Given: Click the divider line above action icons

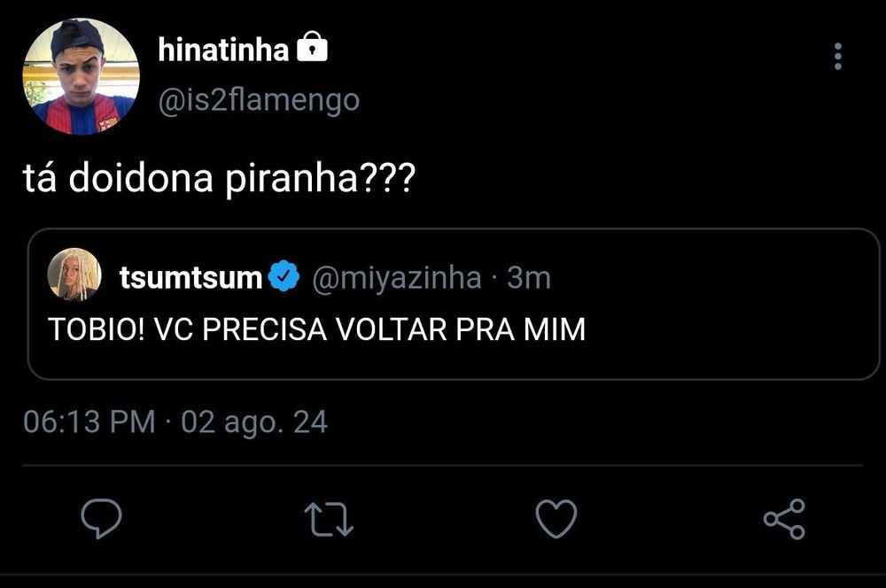Looking at the screenshot, I should tap(442, 466).
